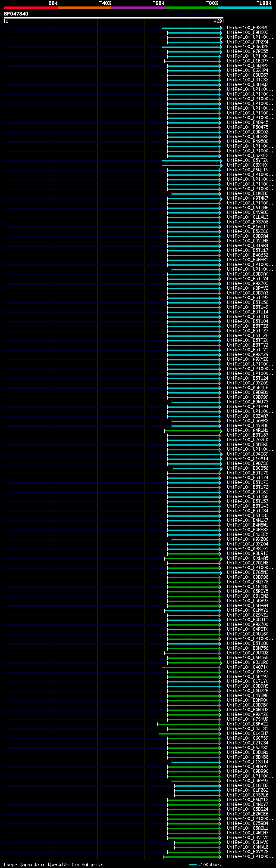The width and height of the screenshot is (276, 868).
Task: Select the UniRef100_Q7Q1N8 row label
Action: click(x=248, y=563)
